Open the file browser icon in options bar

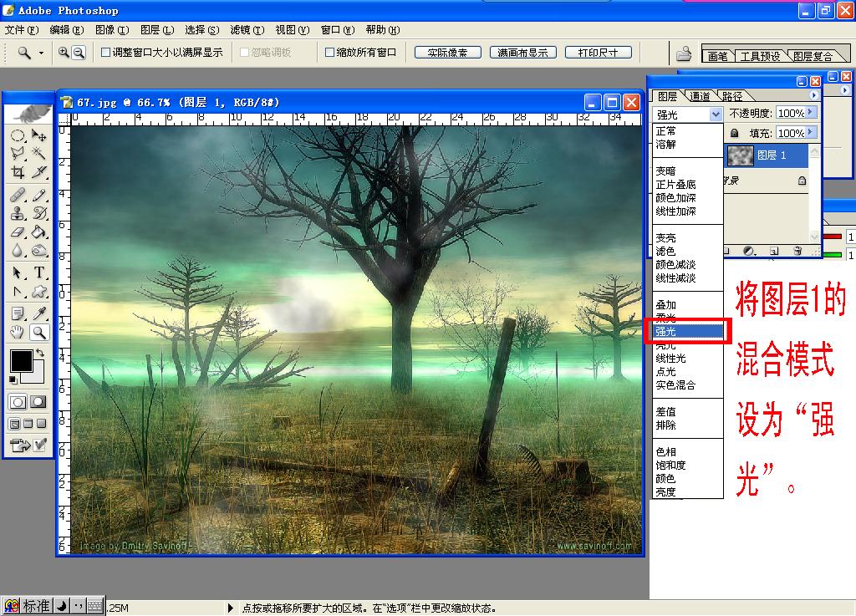pos(684,53)
